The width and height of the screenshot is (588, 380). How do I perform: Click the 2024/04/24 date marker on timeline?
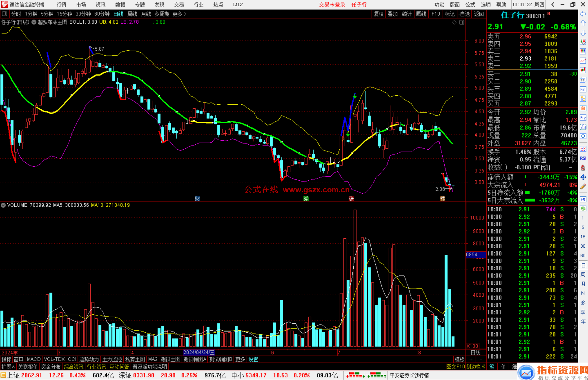(199, 352)
